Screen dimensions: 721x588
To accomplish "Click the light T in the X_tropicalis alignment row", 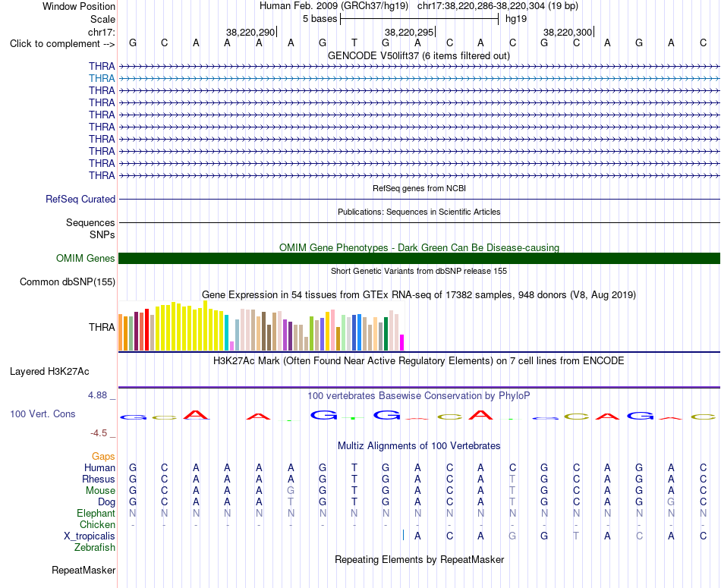I will [x=576, y=536].
